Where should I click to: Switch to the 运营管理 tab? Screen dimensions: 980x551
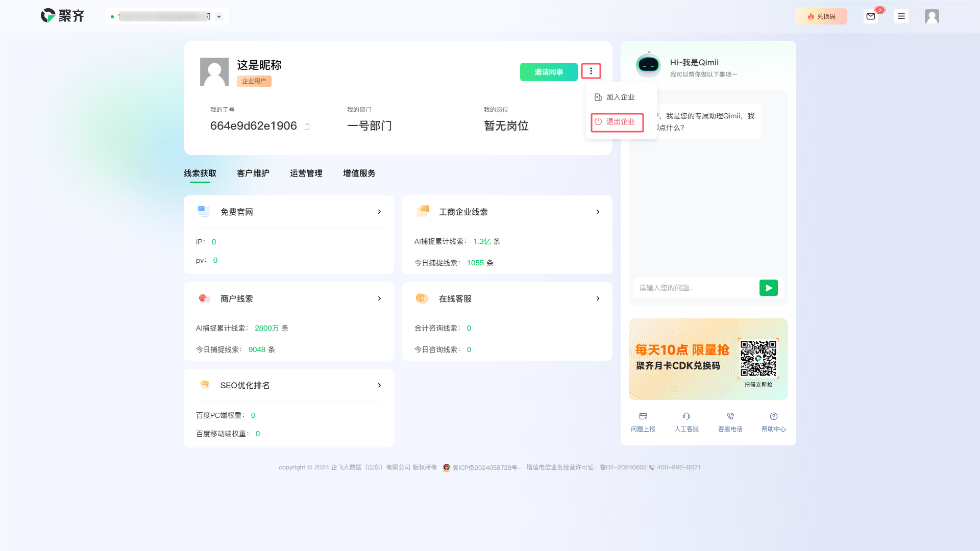coord(306,173)
